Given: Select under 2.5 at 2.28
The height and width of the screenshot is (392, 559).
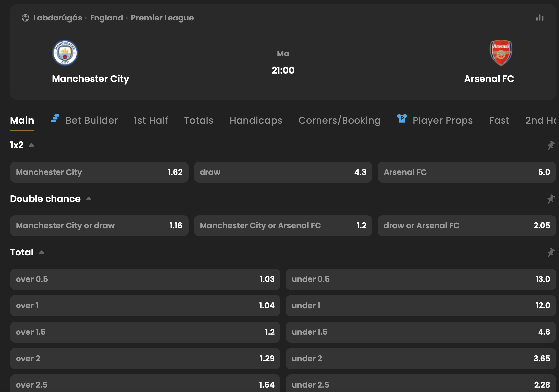Looking at the screenshot, I should pyautogui.click(x=421, y=383).
